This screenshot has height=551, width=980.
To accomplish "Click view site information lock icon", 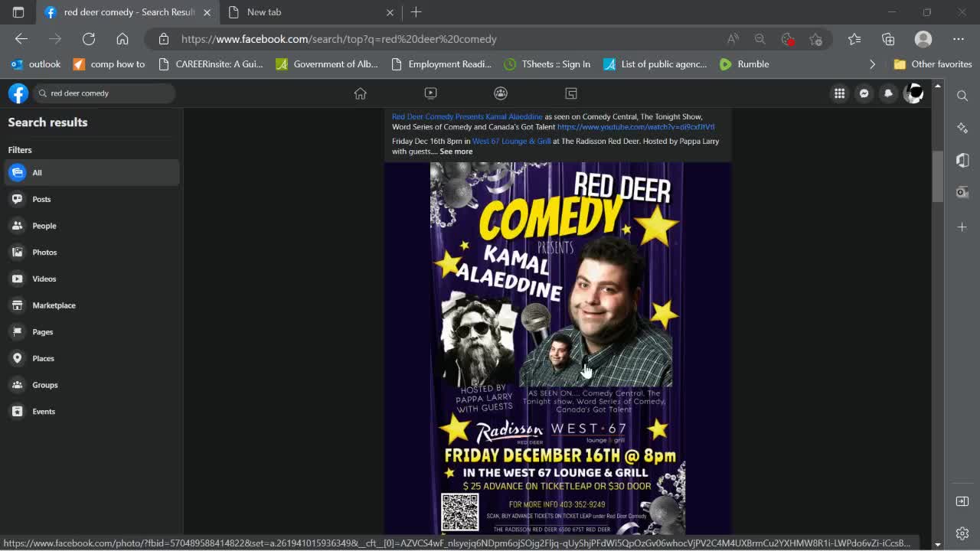I will 163,39.
